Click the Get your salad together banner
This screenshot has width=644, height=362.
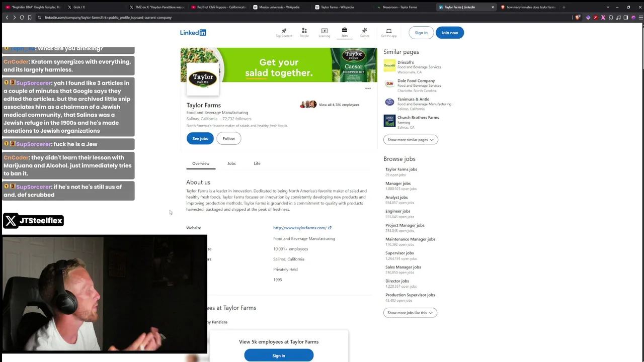[279, 65]
